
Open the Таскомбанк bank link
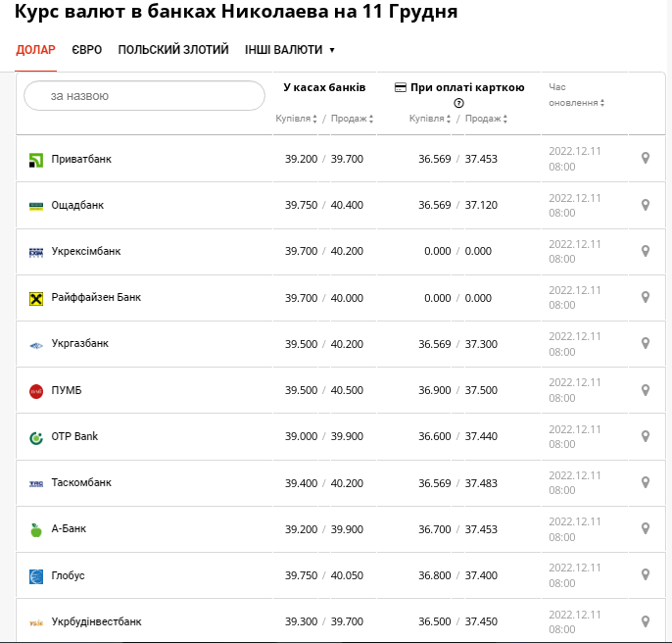81,482
